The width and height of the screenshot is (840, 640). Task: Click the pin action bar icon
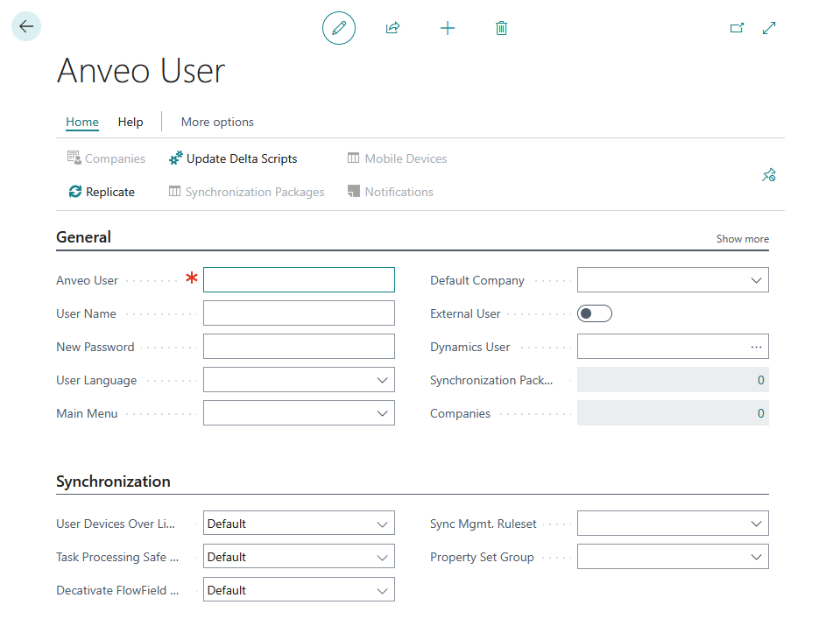click(x=769, y=175)
